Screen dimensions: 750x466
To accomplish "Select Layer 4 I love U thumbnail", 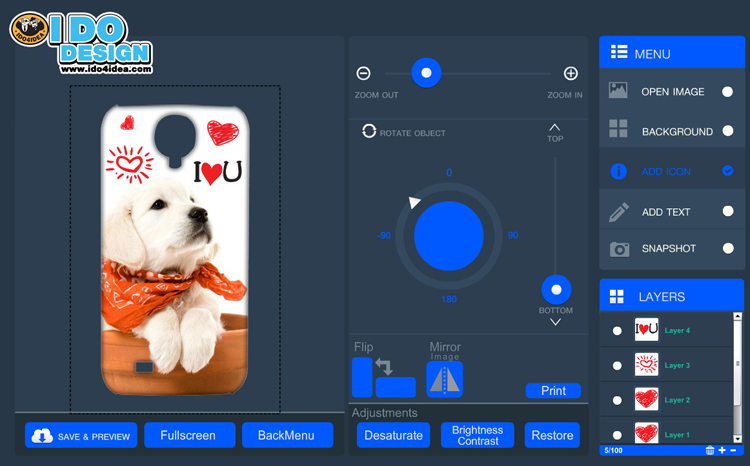I will (646, 330).
